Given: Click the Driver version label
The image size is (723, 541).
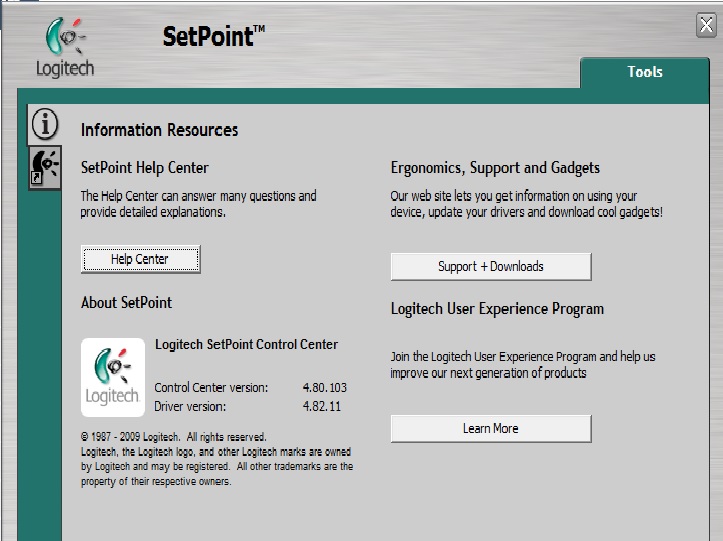Looking at the screenshot, I should [x=190, y=406].
